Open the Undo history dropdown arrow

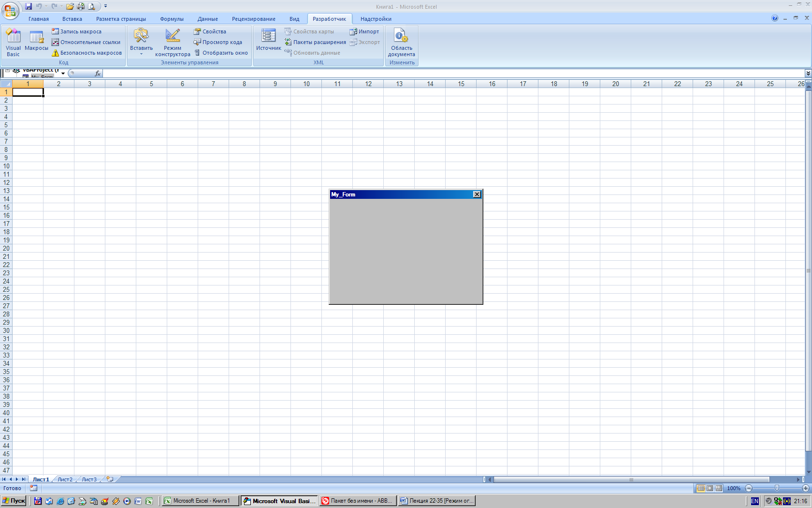(46, 6)
